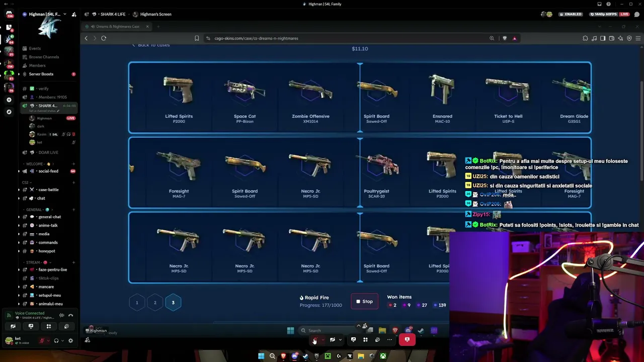Select the Dreams & Nightmares Case browser tab
Screen dimensions: 644x362
coord(118,26)
